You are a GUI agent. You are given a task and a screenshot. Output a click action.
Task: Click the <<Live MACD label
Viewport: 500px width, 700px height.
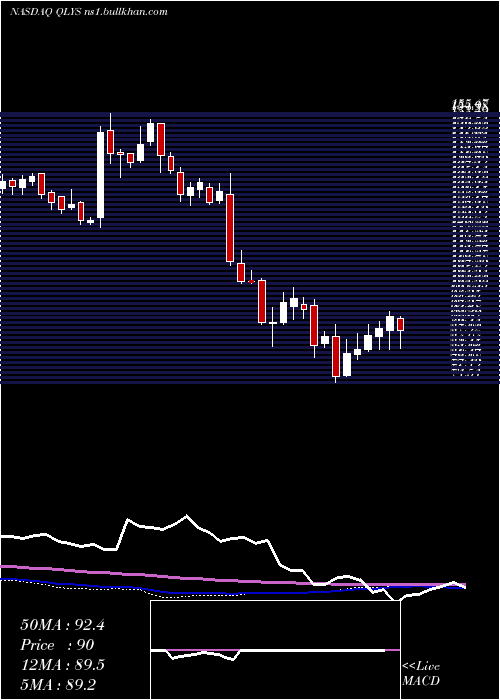click(421, 674)
